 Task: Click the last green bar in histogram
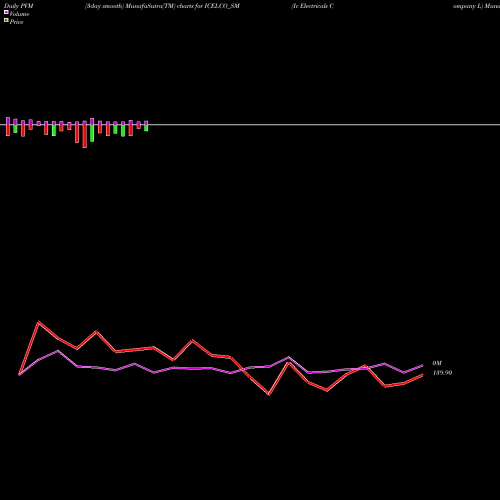146,128
